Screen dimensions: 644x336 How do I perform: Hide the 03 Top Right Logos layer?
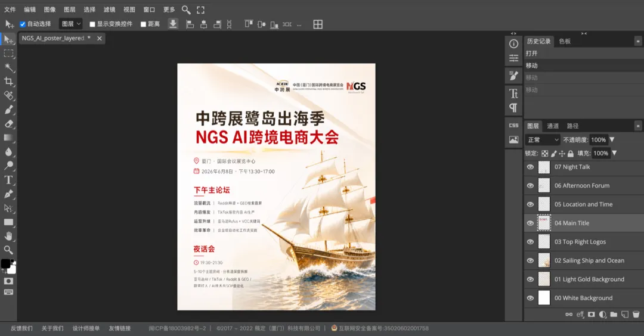pyautogui.click(x=530, y=242)
